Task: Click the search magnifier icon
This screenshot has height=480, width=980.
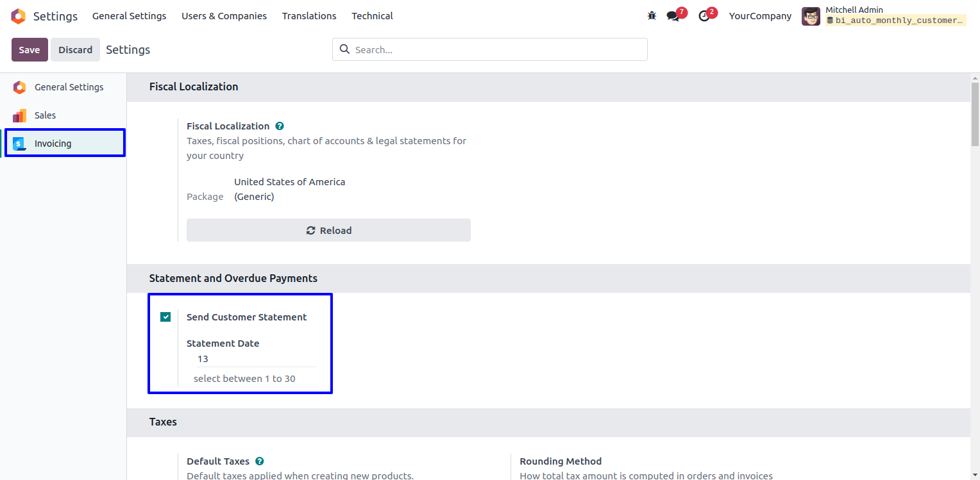Action: (344, 49)
